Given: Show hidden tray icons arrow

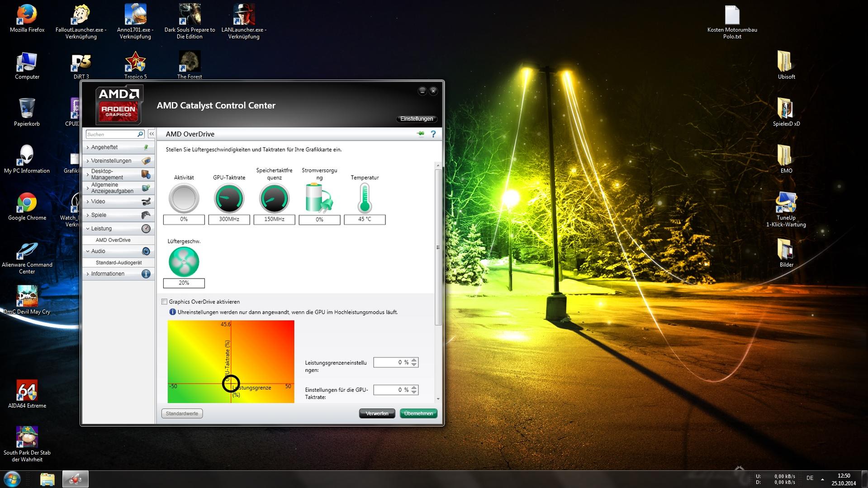Looking at the screenshot, I should pyautogui.click(x=822, y=479).
